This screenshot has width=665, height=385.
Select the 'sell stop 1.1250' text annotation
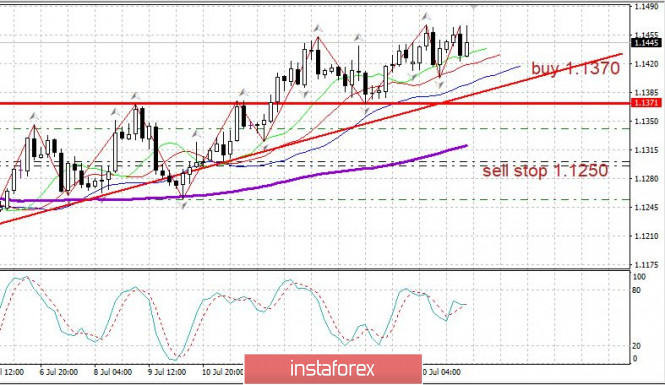[545, 170]
